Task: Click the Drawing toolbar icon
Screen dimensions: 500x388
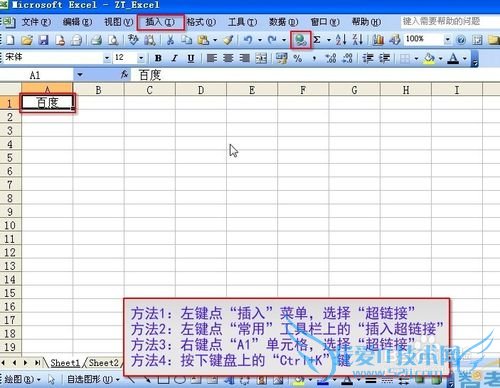Action: pos(395,40)
